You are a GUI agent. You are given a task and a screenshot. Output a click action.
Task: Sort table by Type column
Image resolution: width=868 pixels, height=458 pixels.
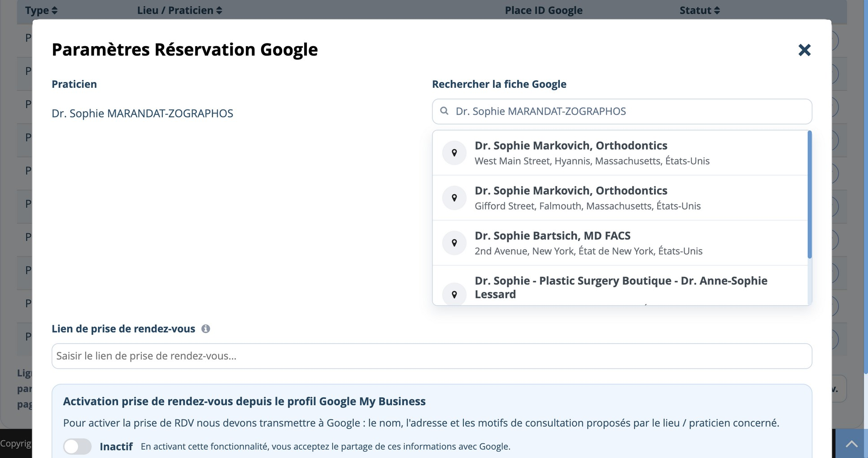coord(41,10)
